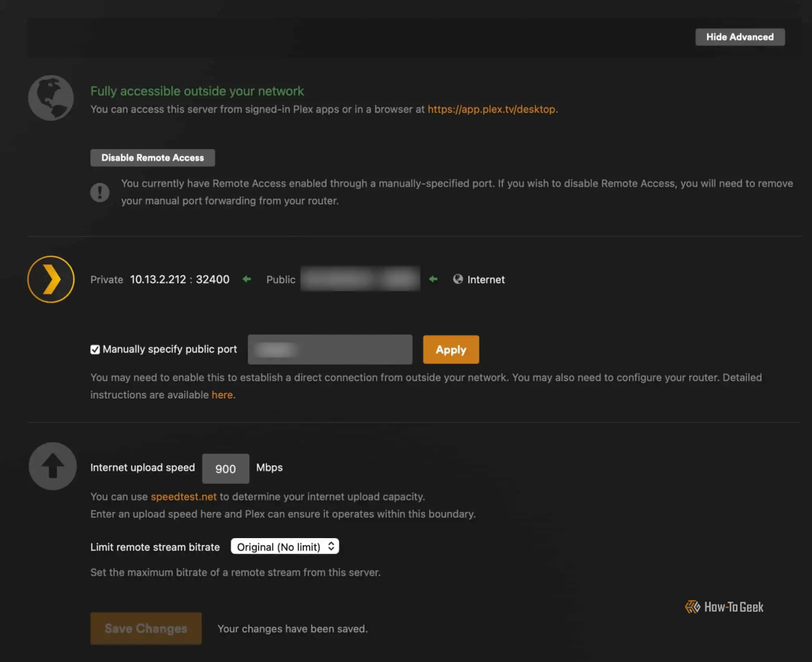Viewport: 812px width, 662px height.
Task: Click 'Set the maximum bitrate' description text
Action: [235, 573]
